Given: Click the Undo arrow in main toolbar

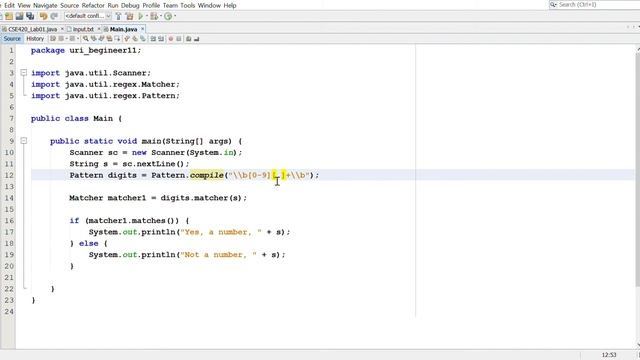Looking at the screenshot, I should click(43, 16).
